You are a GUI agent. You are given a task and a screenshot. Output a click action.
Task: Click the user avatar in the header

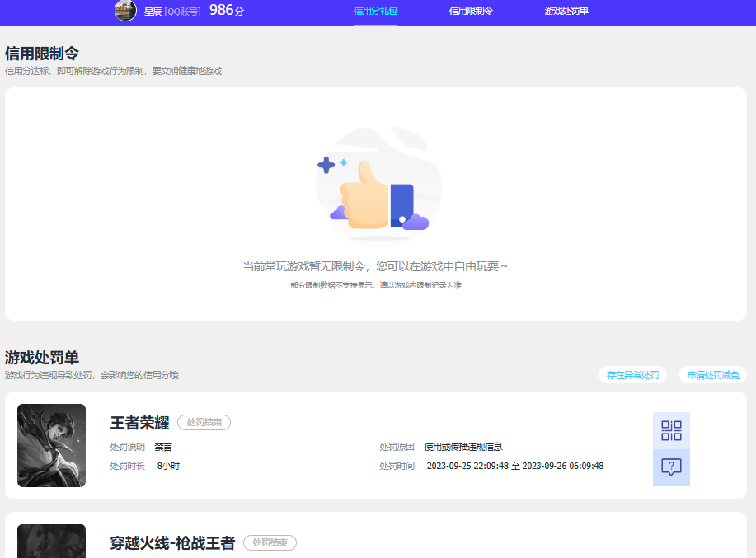tap(125, 11)
